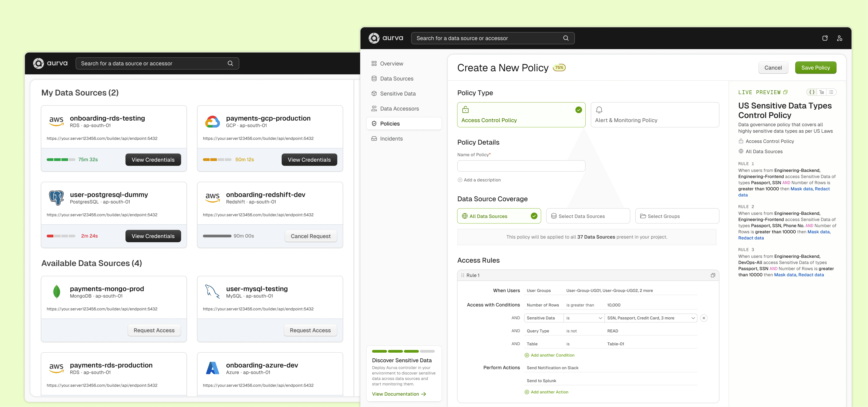
Task: Open Policies in the sidebar
Action: [404, 123]
